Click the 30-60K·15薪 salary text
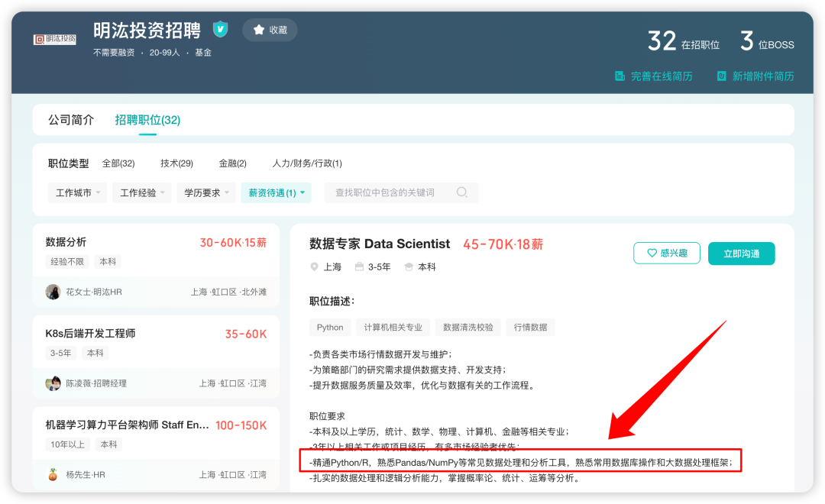Screen dimensions: 825x504 pyautogui.click(x=233, y=243)
